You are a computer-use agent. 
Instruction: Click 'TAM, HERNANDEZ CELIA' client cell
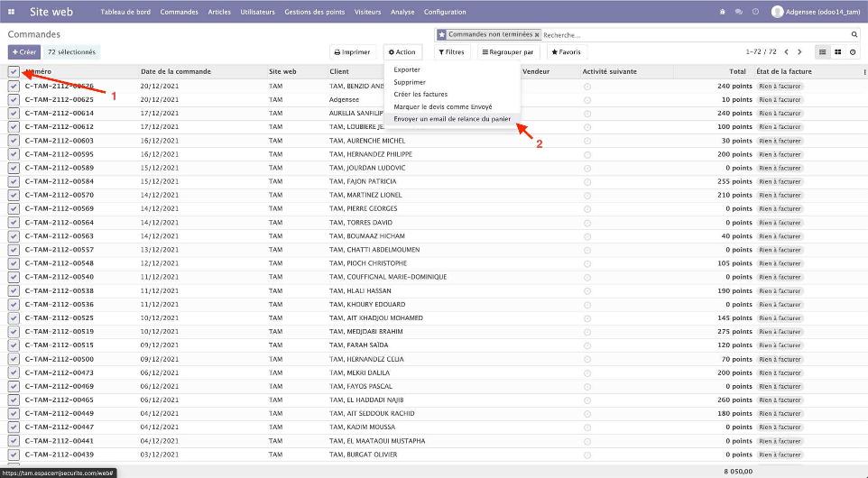366,359
